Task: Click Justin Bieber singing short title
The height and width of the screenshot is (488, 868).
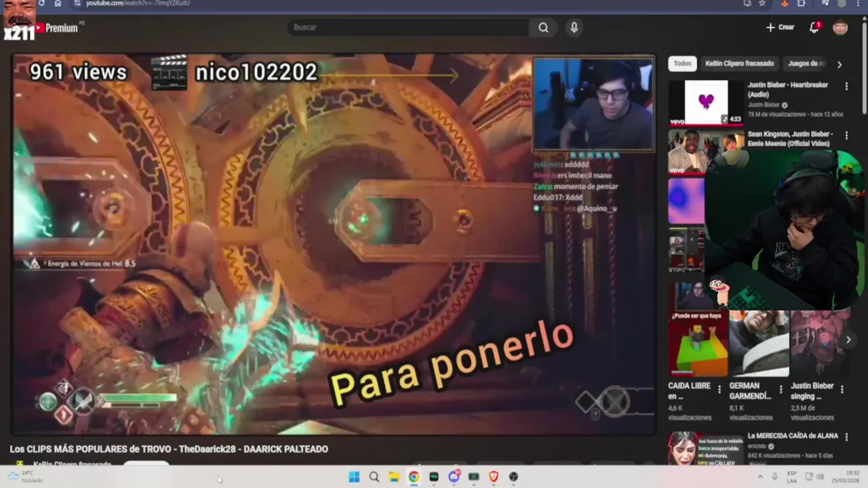Action: tap(812, 391)
